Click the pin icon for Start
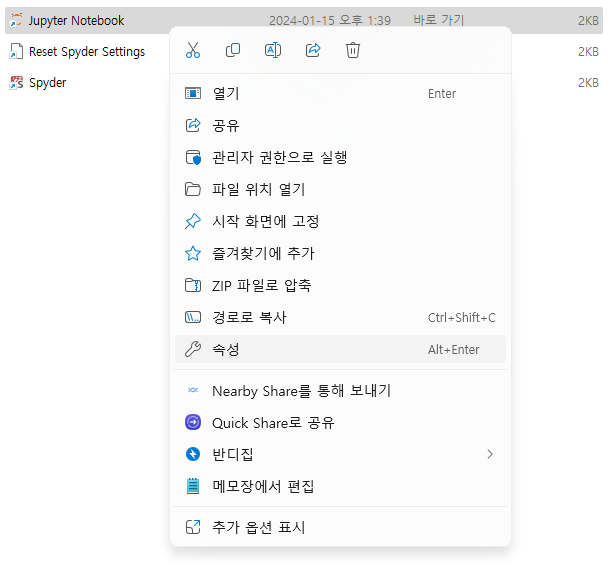 tap(193, 221)
